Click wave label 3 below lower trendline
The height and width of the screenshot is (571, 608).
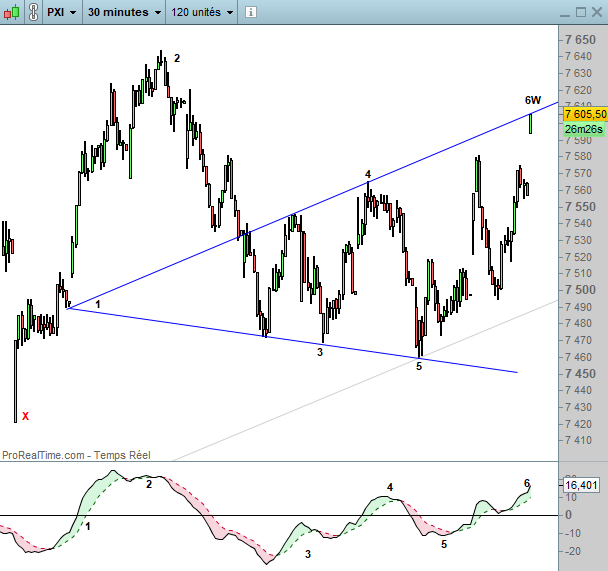coord(320,352)
